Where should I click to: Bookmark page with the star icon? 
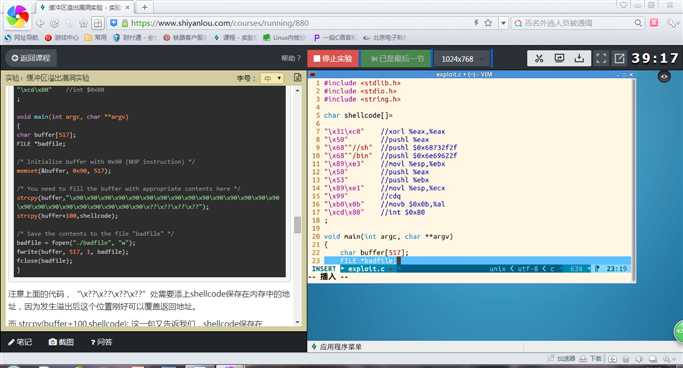click(x=488, y=23)
